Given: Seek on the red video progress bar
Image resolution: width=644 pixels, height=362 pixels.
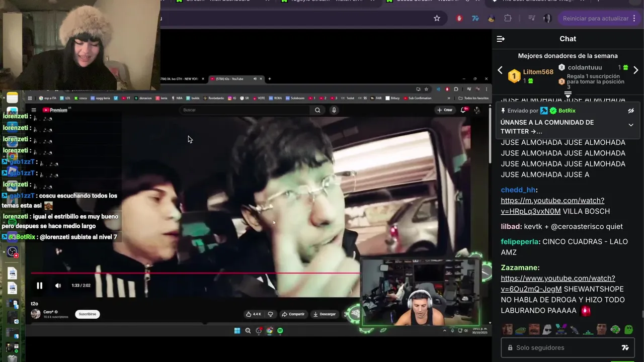Looking at the screenshot, I should (x=195, y=274).
